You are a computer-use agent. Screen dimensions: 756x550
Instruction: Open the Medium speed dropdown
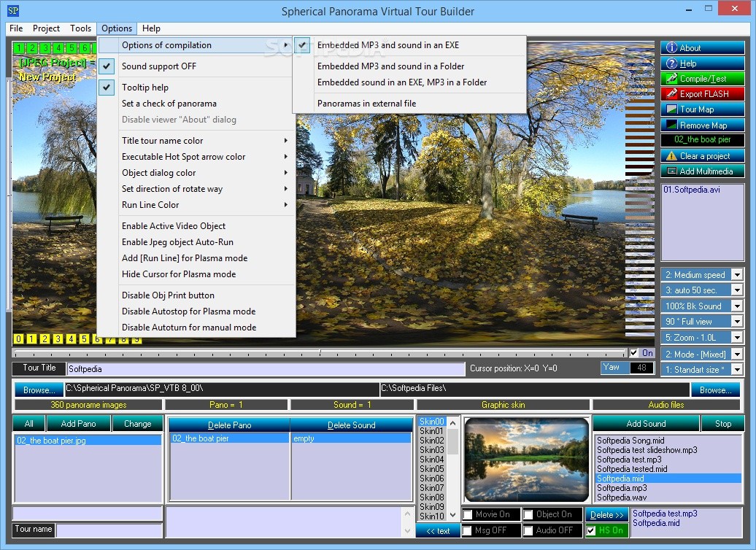point(737,275)
